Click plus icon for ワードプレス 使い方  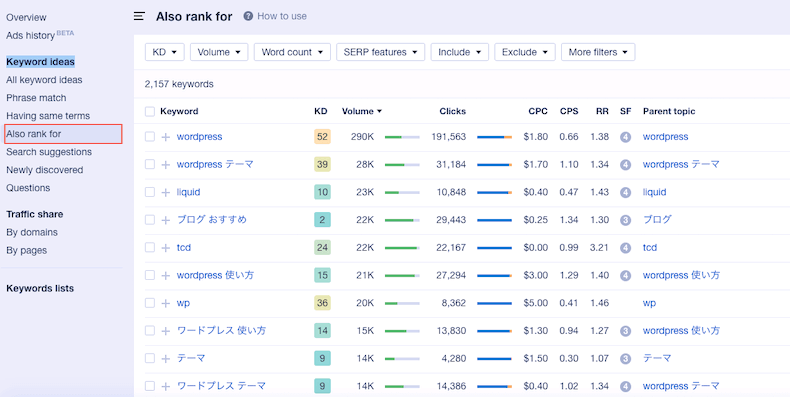tap(165, 331)
